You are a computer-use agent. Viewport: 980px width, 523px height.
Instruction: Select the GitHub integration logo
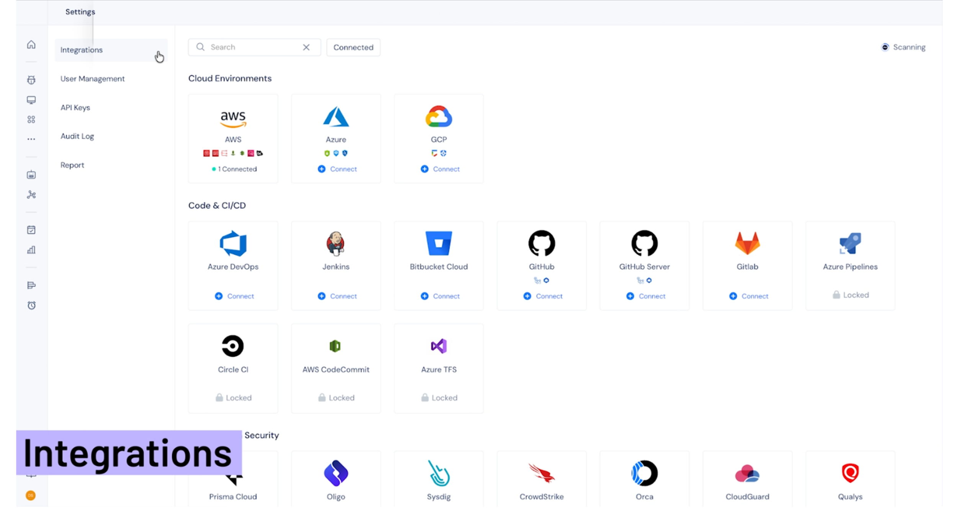[541, 243]
